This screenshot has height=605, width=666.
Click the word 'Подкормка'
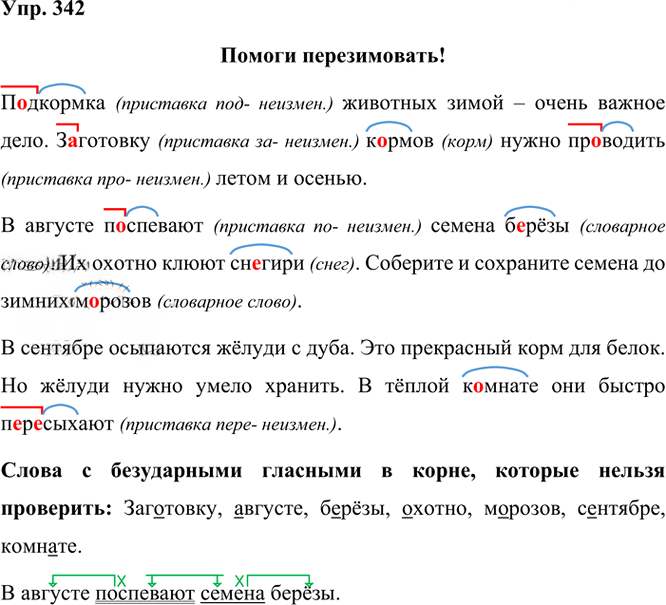[53, 103]
